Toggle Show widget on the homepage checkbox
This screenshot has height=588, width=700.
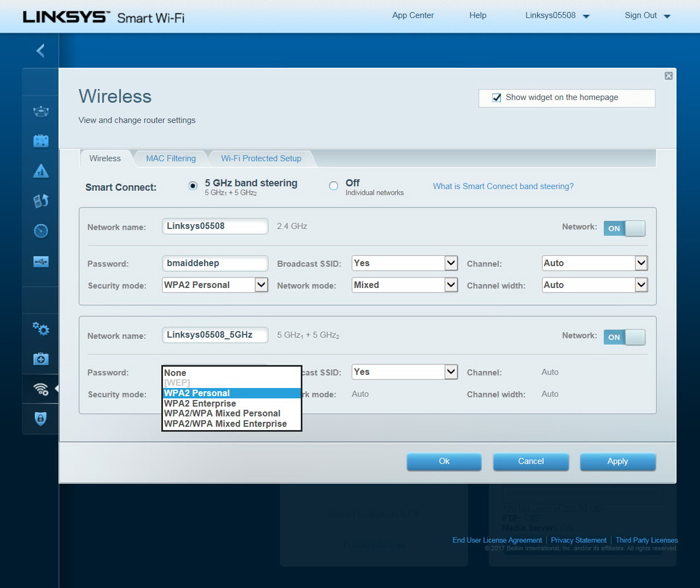pos(497,98)
